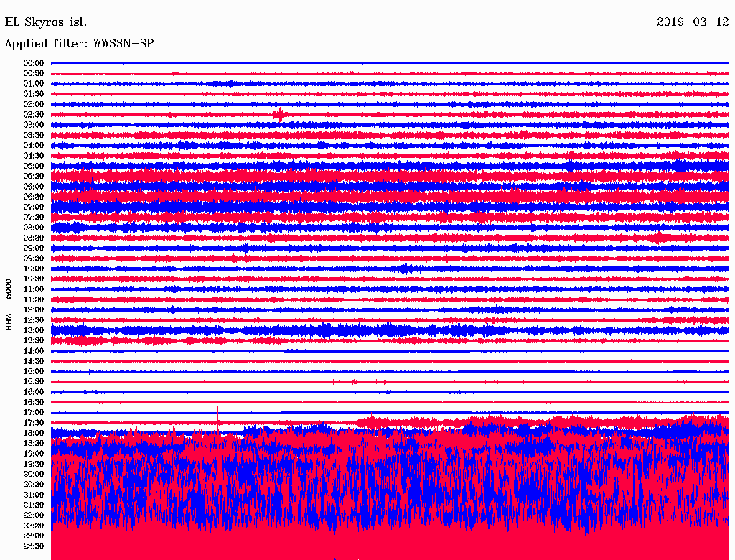Screen dimensions: 735x560
Task: Click the '11:00' time label
Action: (34, 289)
